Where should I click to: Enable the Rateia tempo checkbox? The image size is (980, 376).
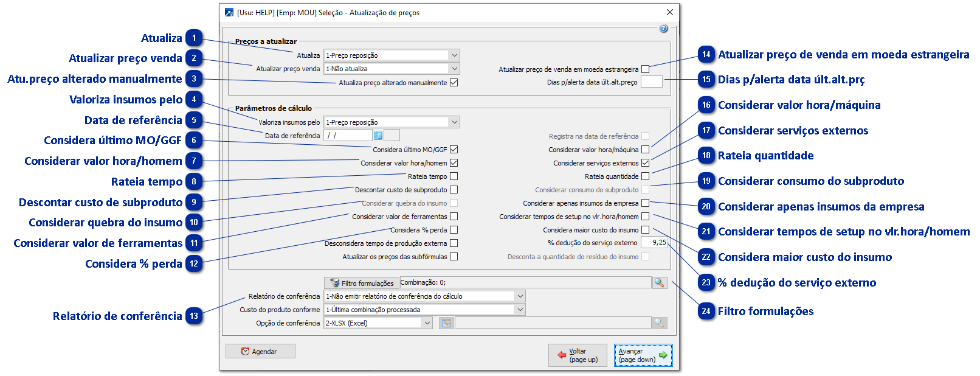[x=454, y=176]
